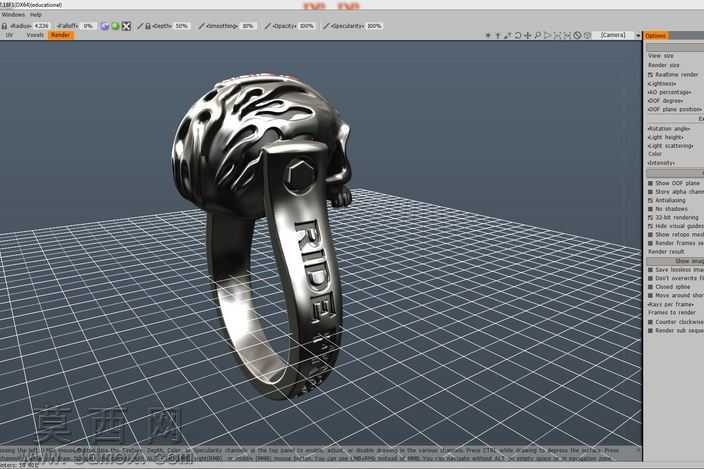This screenshot has height=469, width=704.
Task: Select the purple sphere brush mode icon
Action: 105,26
